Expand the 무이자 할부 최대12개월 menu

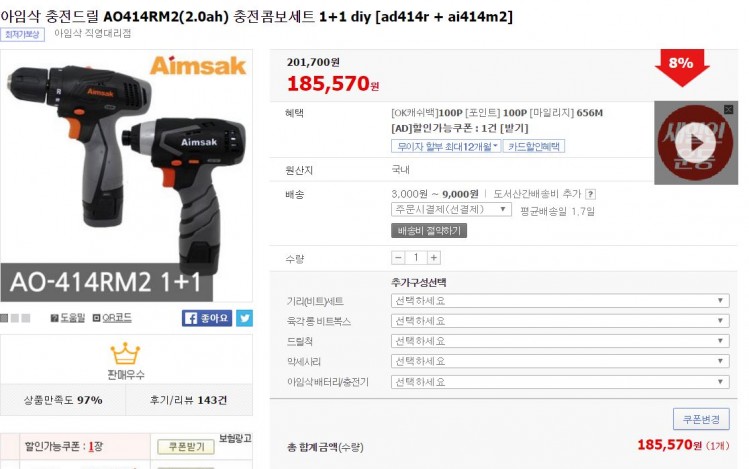point(446,146)
